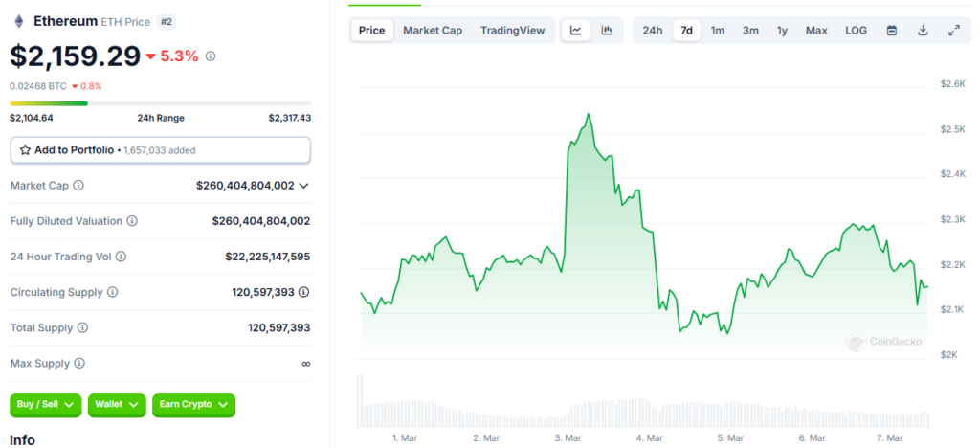Click the 0.02468 BTC value

pos(37,85)
